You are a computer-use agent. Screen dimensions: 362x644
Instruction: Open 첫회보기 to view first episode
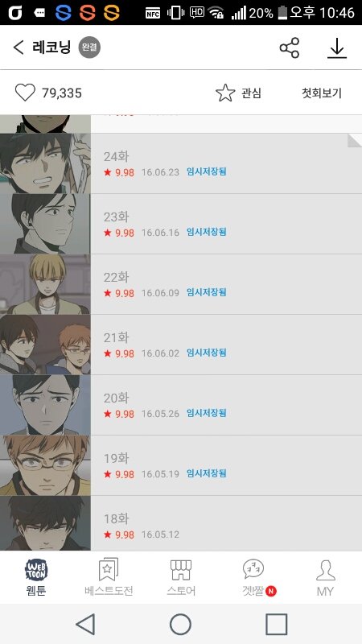[x=322, y=93]
